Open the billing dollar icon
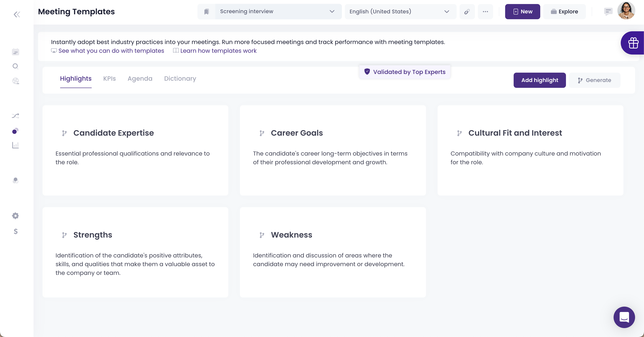The image size is (644, 337). [x=15, y=231]
